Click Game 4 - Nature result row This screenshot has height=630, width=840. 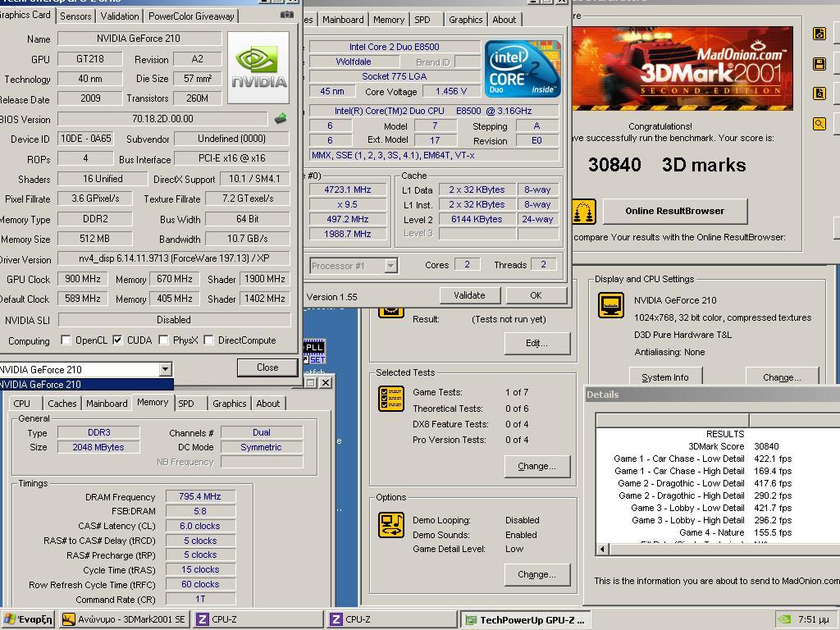(718, 532)
